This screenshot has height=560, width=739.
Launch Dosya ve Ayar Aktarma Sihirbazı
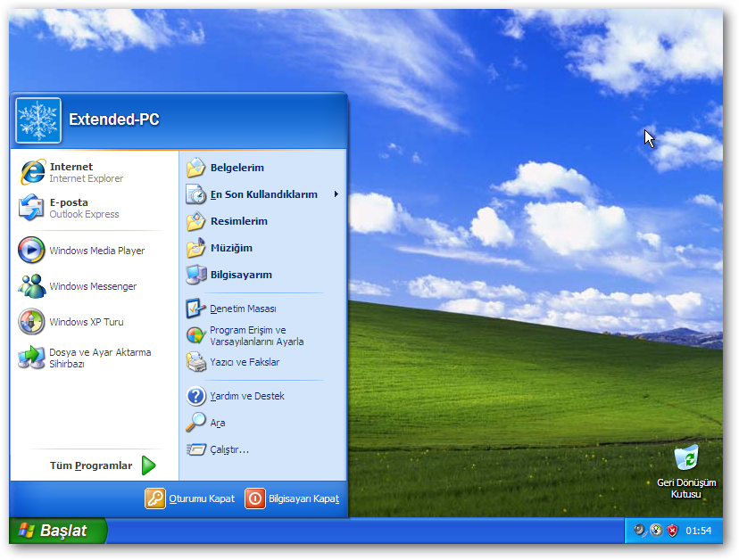pos(32,358)
